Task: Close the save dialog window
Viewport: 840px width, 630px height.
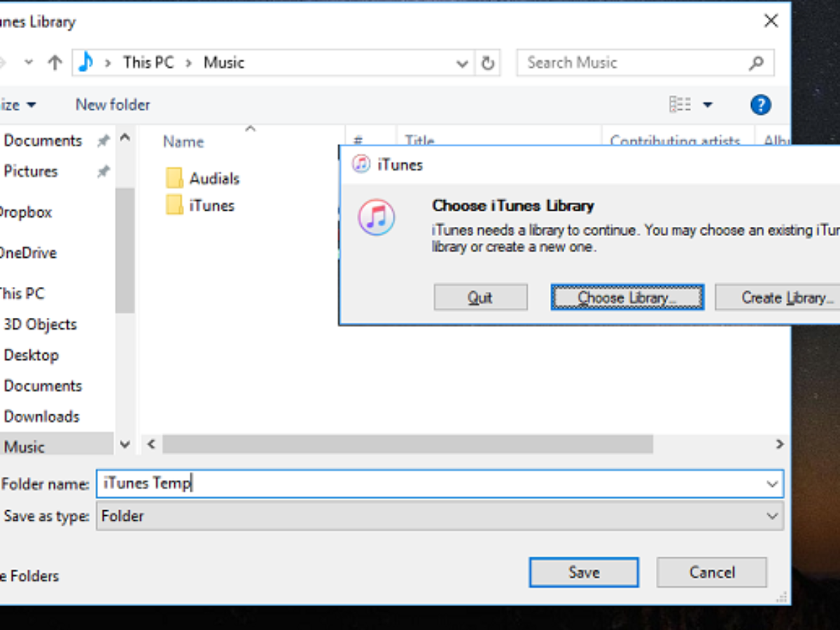Action: (x=771, y=21)
